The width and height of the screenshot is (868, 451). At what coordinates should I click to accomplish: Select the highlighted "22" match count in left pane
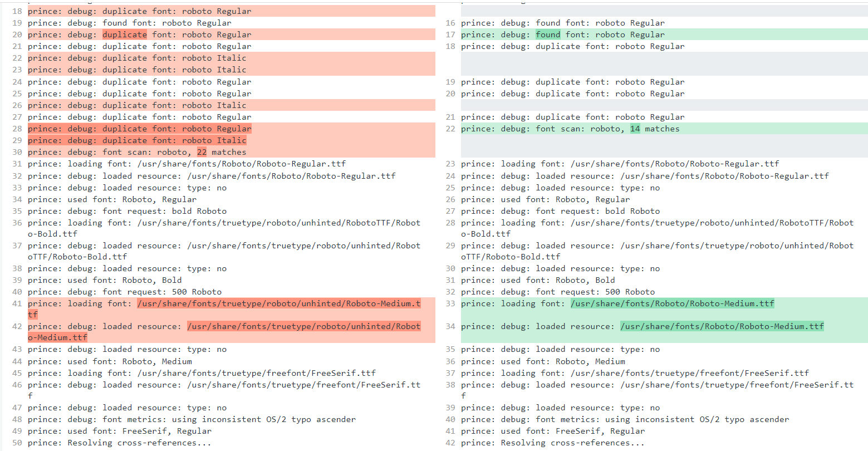pyautogui.click(x=202, y=152)
